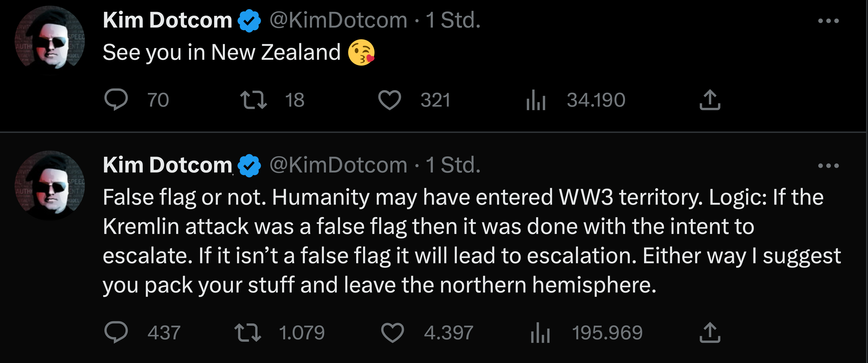View analytics of the New Zealand tweet
868x363 pixels.
pyautogui.click(x=536, y=100)
